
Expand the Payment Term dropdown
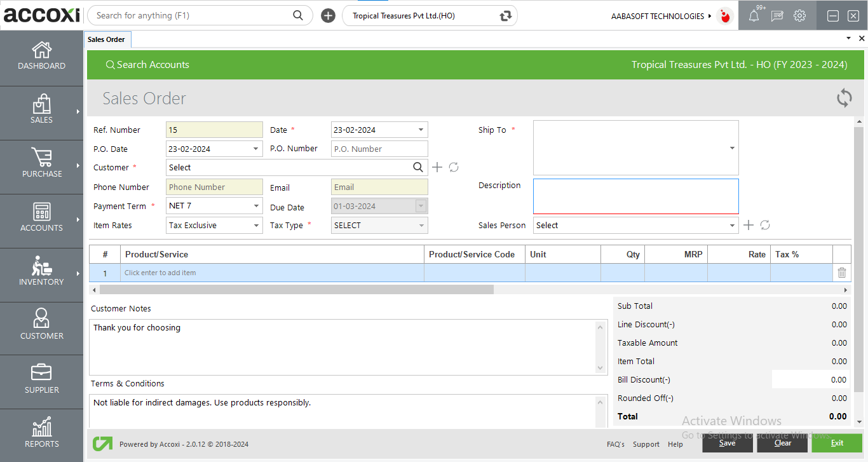256,206
